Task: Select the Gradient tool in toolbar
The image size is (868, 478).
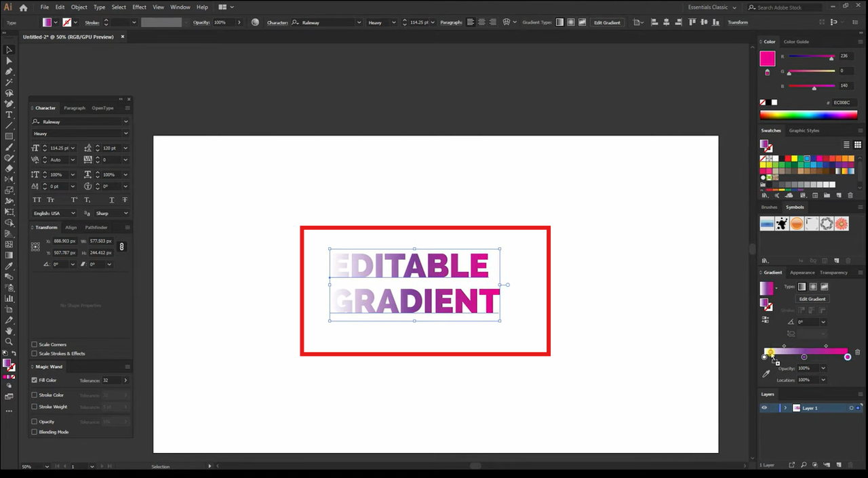Action: click(x=9, y=255)
